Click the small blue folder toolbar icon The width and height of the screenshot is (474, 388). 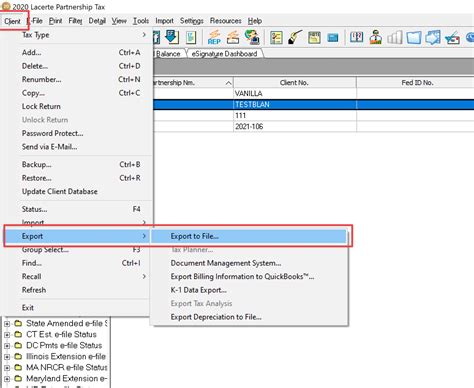tap(333, 38)
